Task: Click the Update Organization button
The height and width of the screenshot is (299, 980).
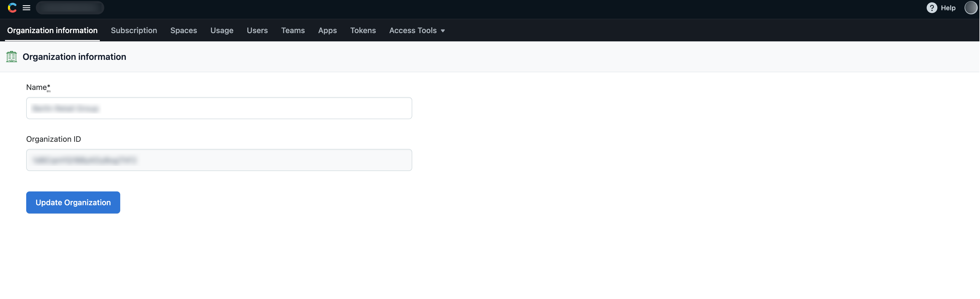Action: point(73,202)
